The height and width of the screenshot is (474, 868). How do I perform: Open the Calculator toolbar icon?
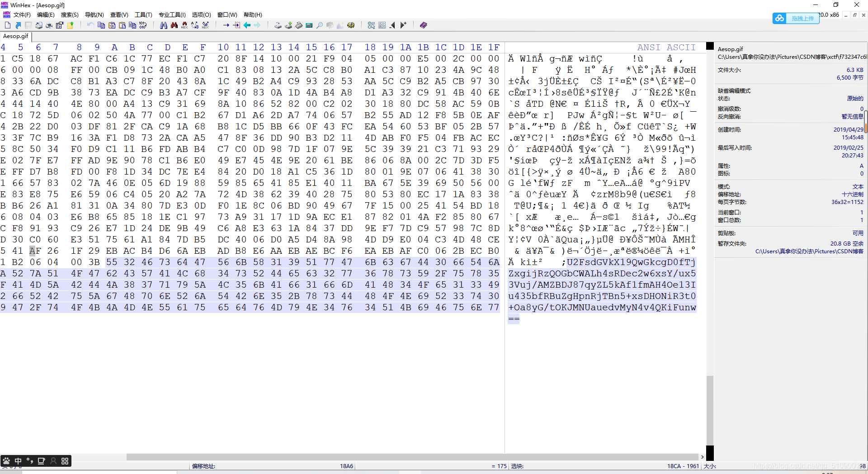pos(309,25)
